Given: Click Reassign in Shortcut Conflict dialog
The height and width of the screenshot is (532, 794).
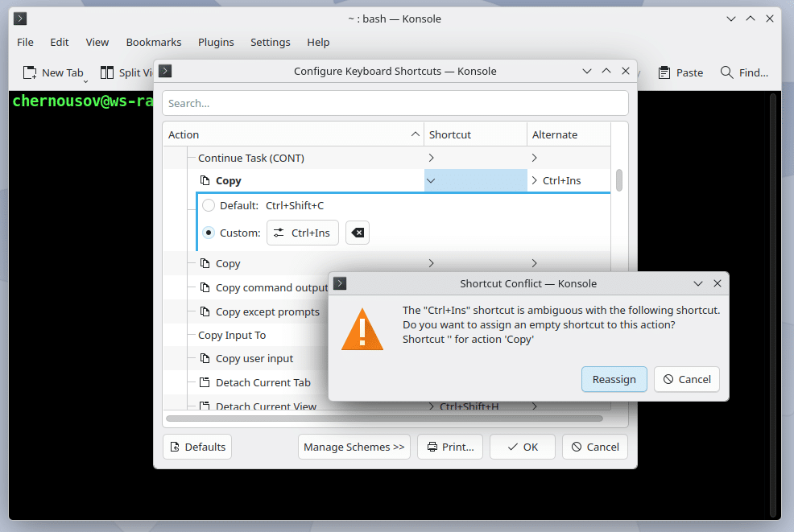Looking at the screenshot, I should 614,379.
